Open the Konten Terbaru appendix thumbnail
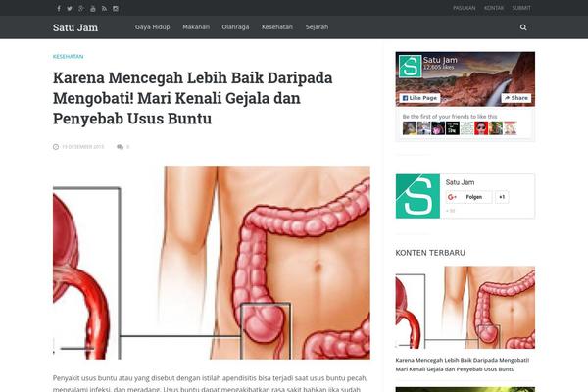The image size is (588, 392). click(465, 307)
